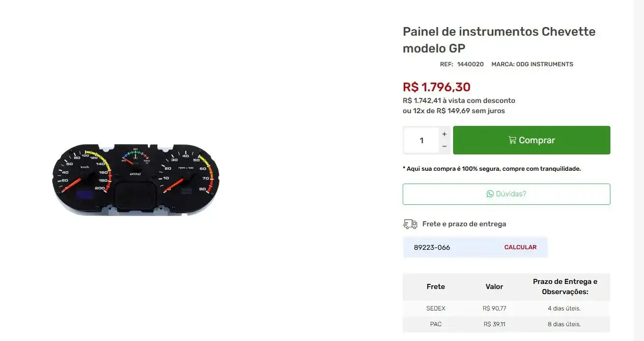This screenshot has width=644, height=341.
Task: Click the green Comprar button
Action: 531,140
